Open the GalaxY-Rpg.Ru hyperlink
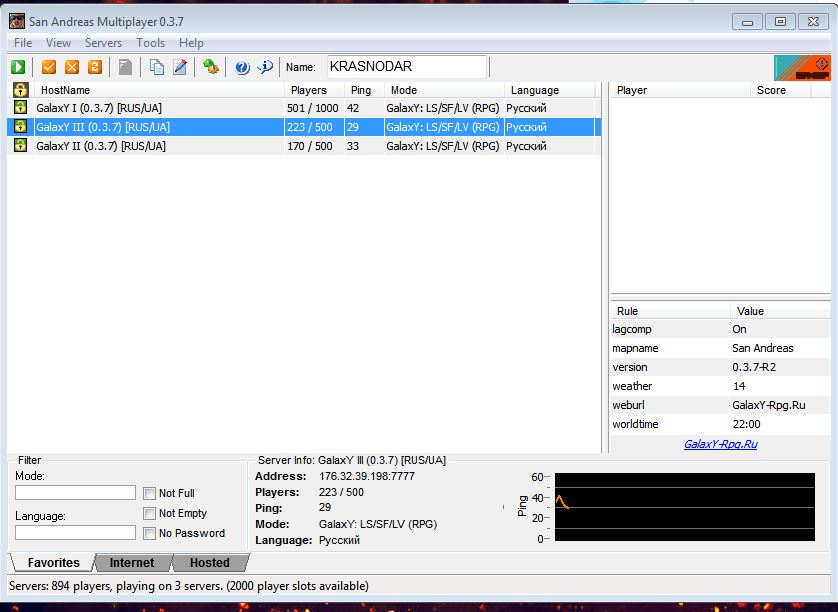Screen dimensions: 838x612 tap(720, 444)
